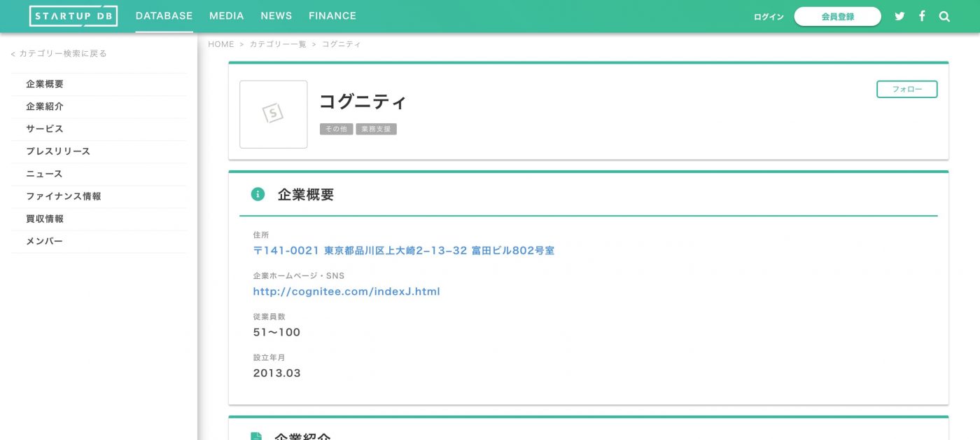Viewport: 980px width, 440px height.
Task: Click the コグニティ company logo placeholder
Action: pyautogui.click(x=273, y=114)
